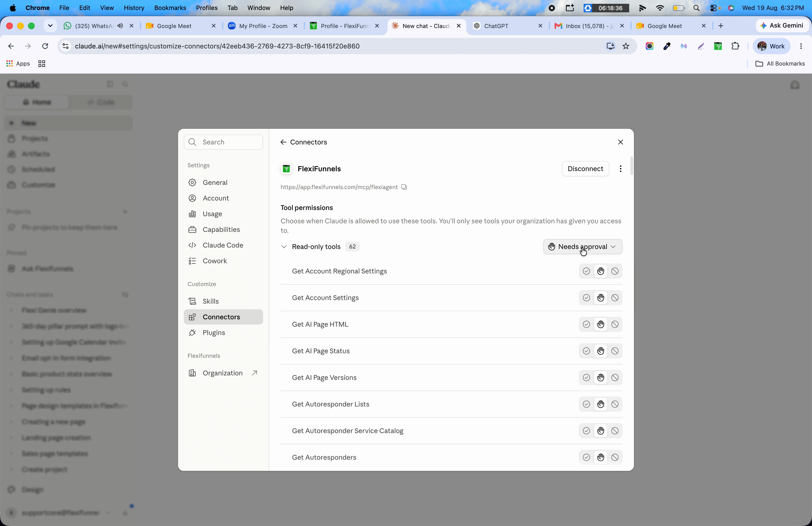This screenshot has height=526, width=812.
Task: Go to Account settings
Action: pos(223,198)
